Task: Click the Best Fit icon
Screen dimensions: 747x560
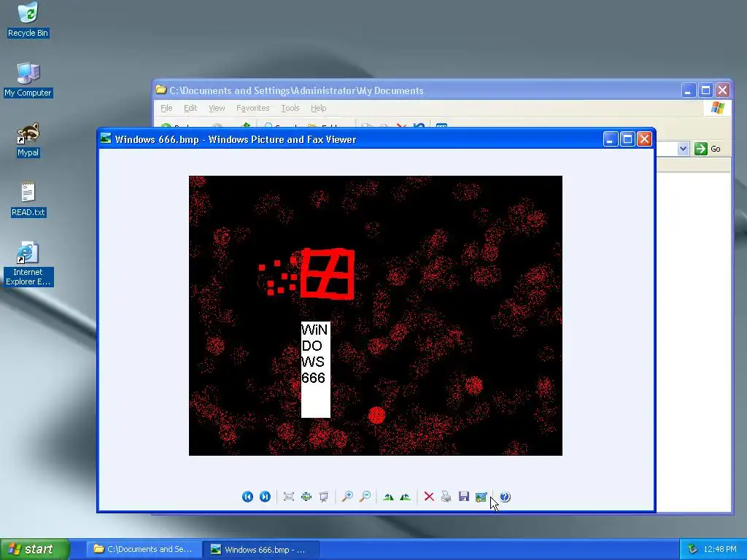Action: [289, 497]
